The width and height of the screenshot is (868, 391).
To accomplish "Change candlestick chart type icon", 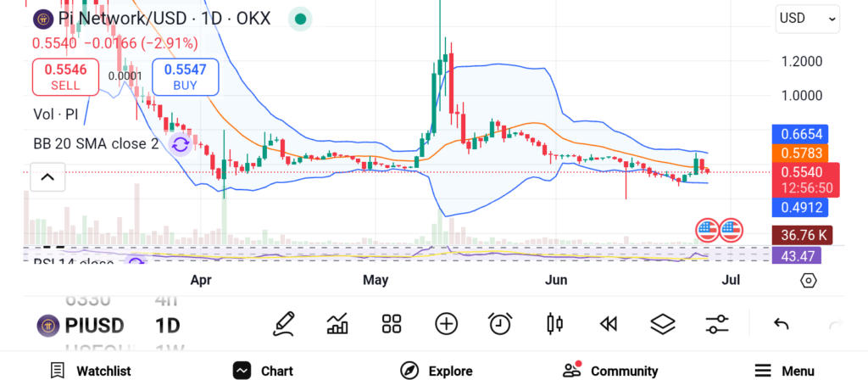I will tap(554, 323).
